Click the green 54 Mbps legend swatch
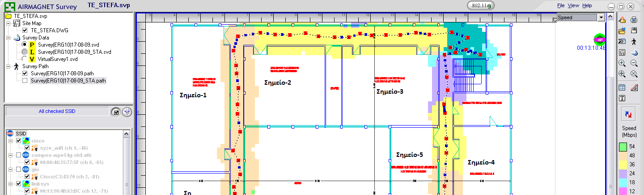This screenshot has width=644, height=195. point(623,146)
